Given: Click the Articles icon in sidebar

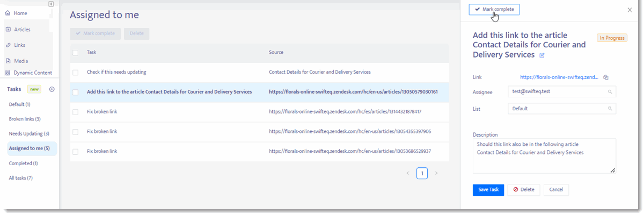Looking at the screenshot, I should (x=8, y=29).
